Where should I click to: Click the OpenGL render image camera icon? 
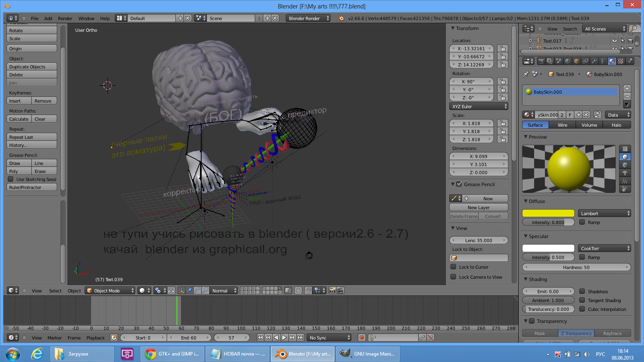(332, 290)
